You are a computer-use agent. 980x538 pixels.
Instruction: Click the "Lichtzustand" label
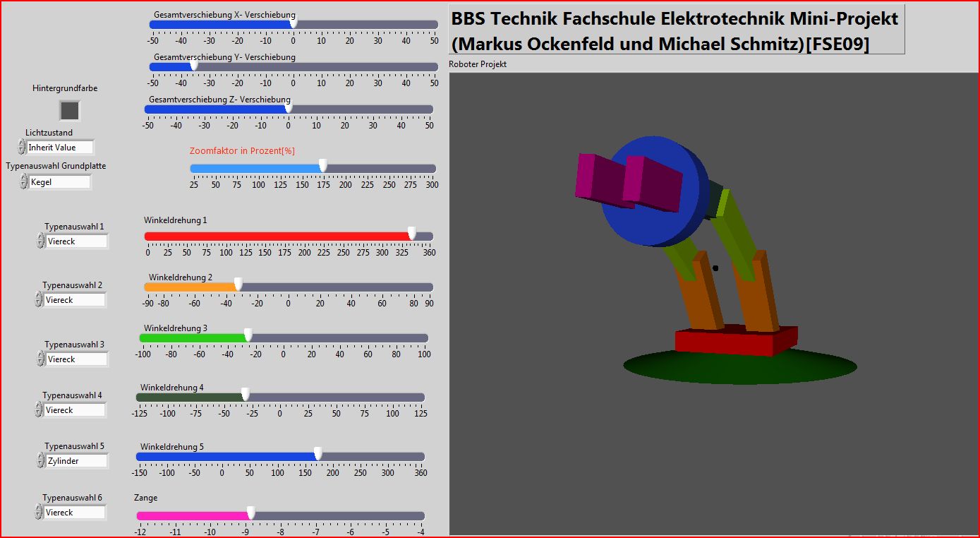(x=49, y=133)
